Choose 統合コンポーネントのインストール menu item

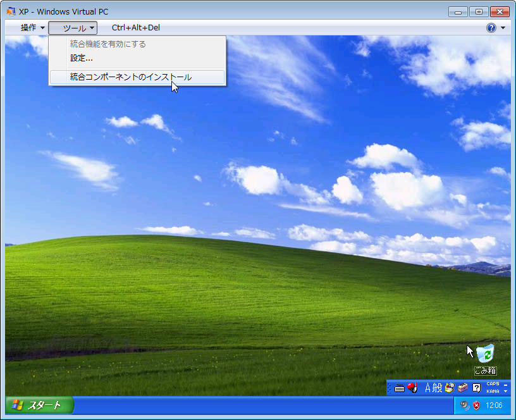point(137,77)
